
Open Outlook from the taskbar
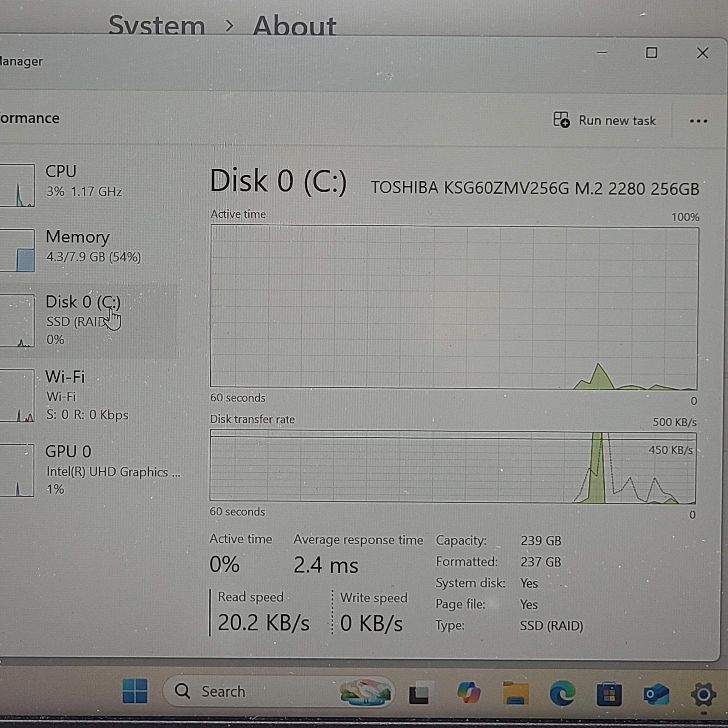click(656, 694)
